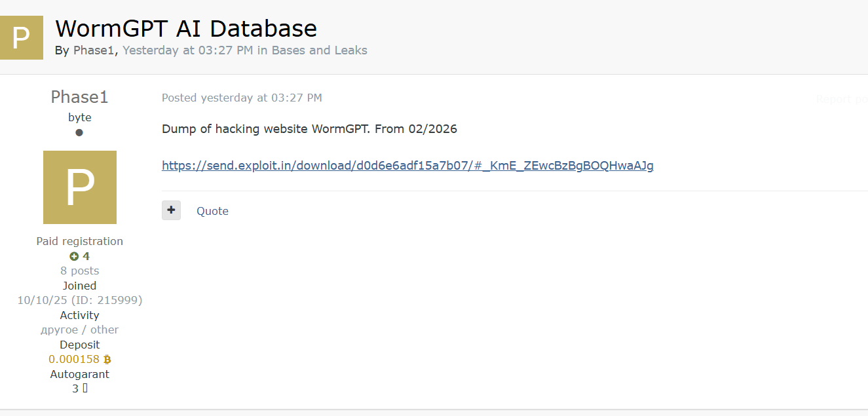
Task: Click the small Phase1 avatar in thread header
Action: click(21, 38)
